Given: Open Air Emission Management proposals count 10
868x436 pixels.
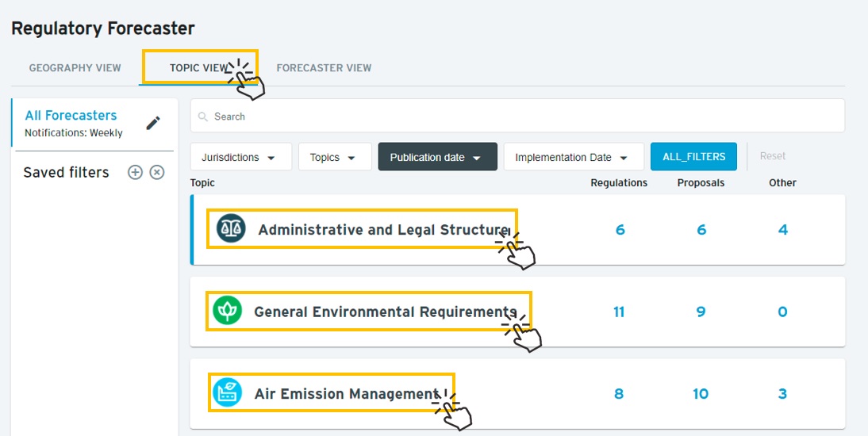Looking at the screenshot, I should [701, 394].
